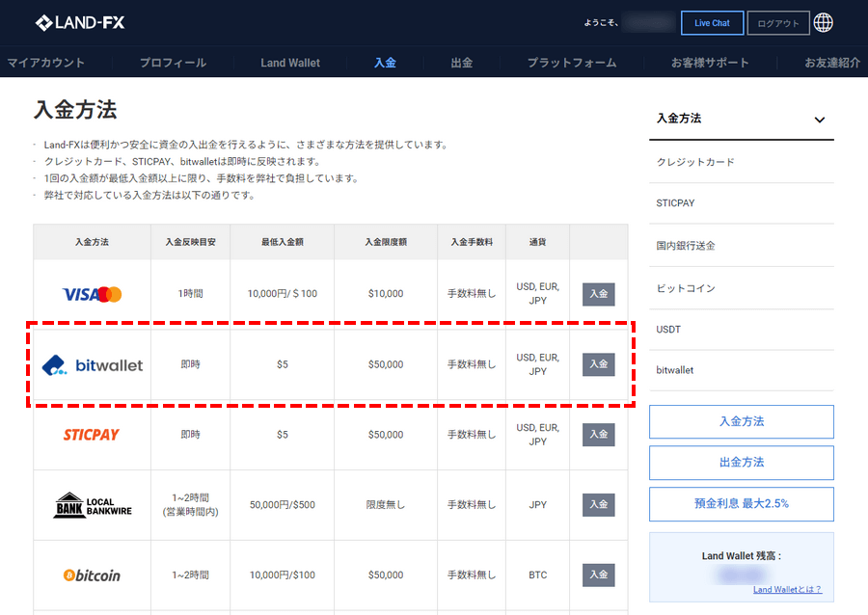Click 入金 button in bitwallet row
Image resolution: width=868 pixels, height=615 pixels.
(x=598, y=364)
